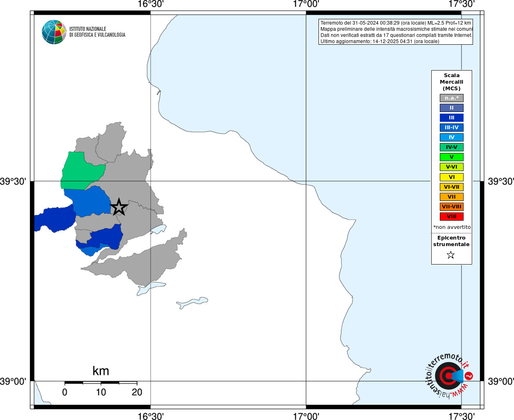Click the epicenter star on the map
This screenshot has height=420, width=514.
[119, 207]
